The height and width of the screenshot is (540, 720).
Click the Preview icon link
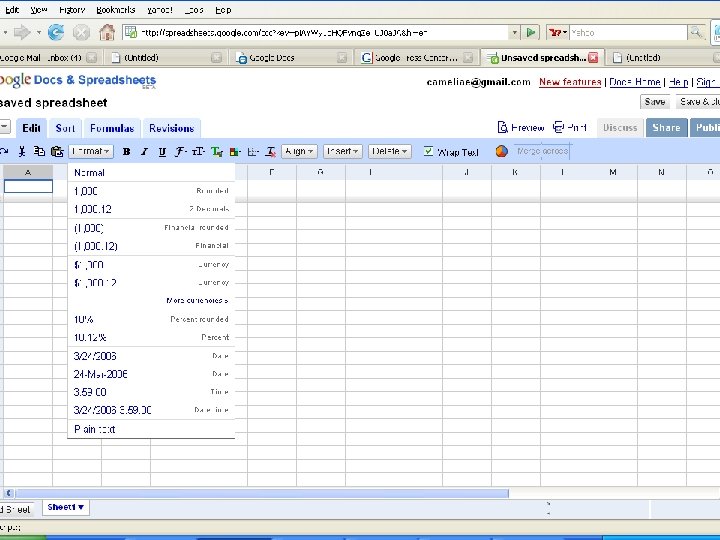click(521, 127)
